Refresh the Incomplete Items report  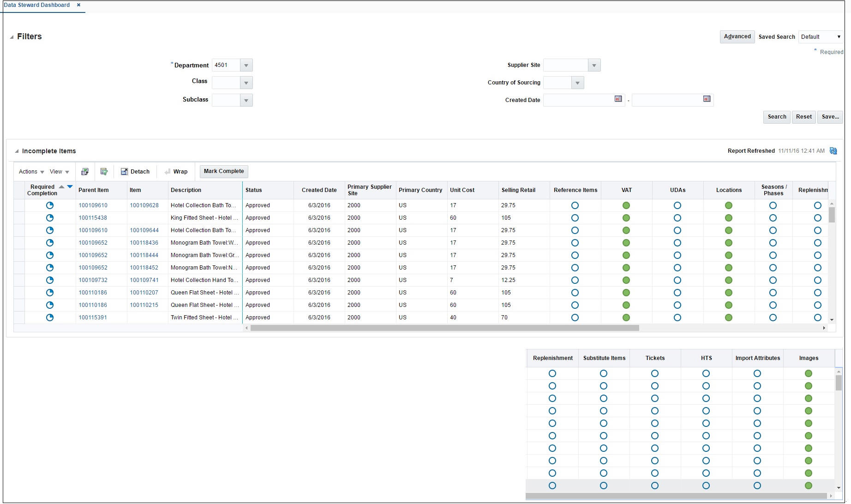pyautogui.click(x=833, y=150)
